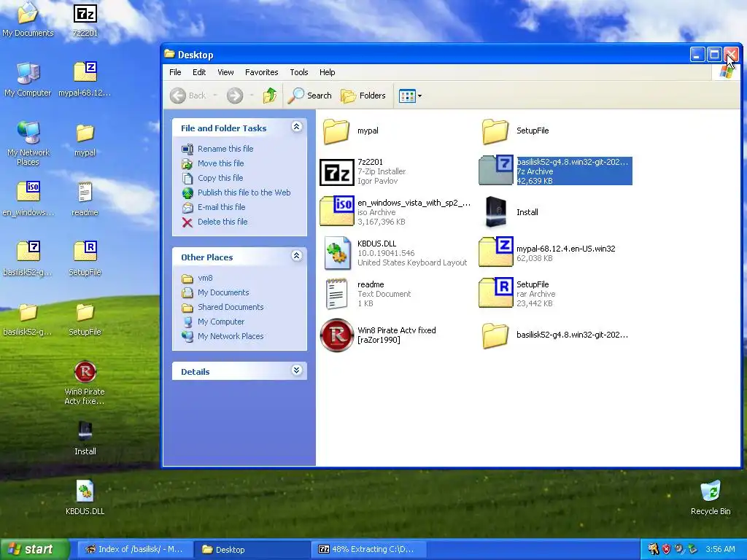
Task: Go to My Network Places in Other Places
Action: coord(222,336)
